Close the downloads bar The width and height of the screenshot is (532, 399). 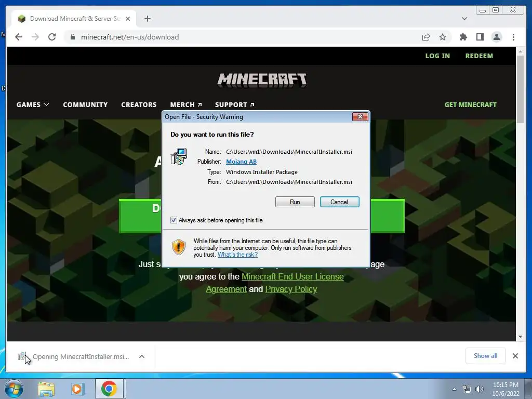[x=515, y=356]
